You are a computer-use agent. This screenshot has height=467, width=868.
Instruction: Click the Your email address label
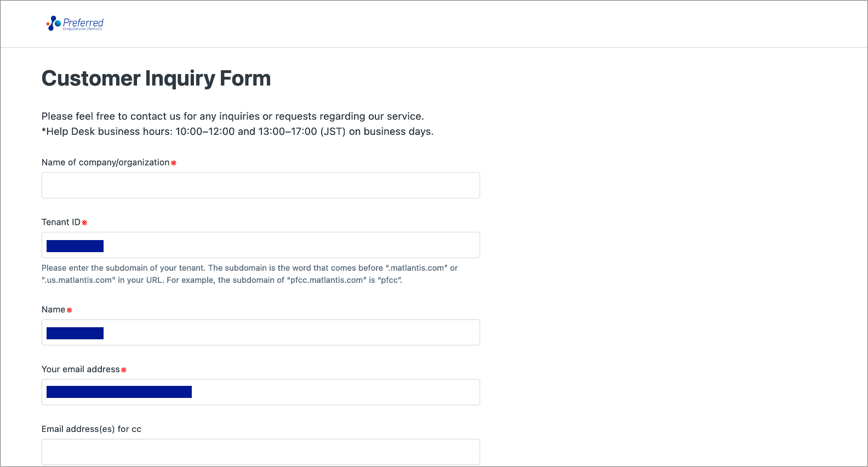coord(81,369)
